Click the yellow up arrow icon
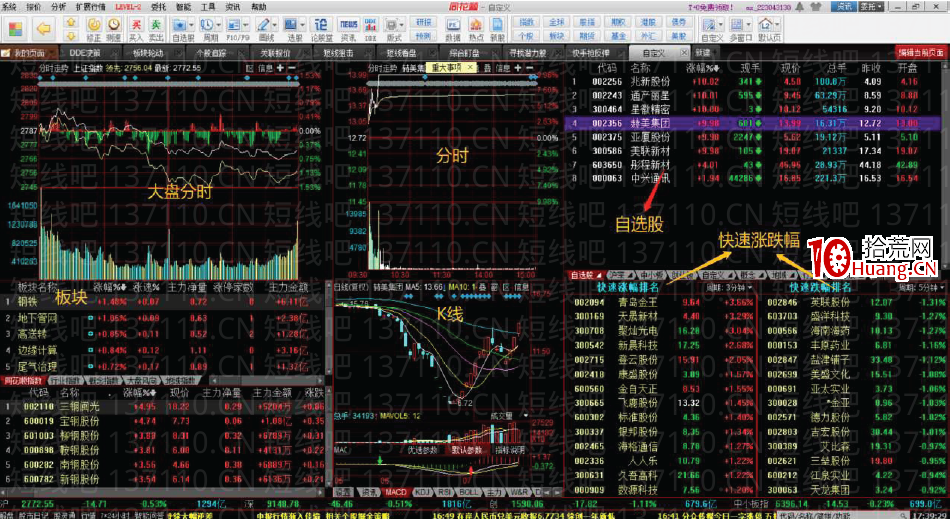The height and width of the screenshot is (519, 950). (71, 22)
